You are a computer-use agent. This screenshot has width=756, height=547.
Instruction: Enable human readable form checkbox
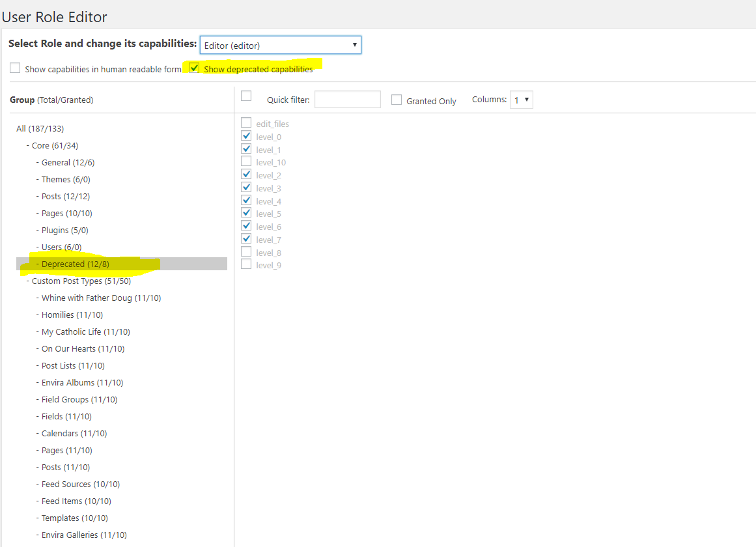click(x=15, y=68)
